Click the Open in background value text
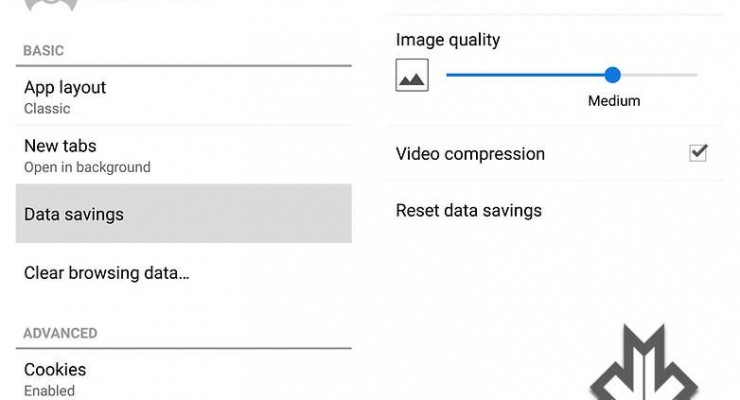Viewport: 740px width, 400px height. (87, 167)
